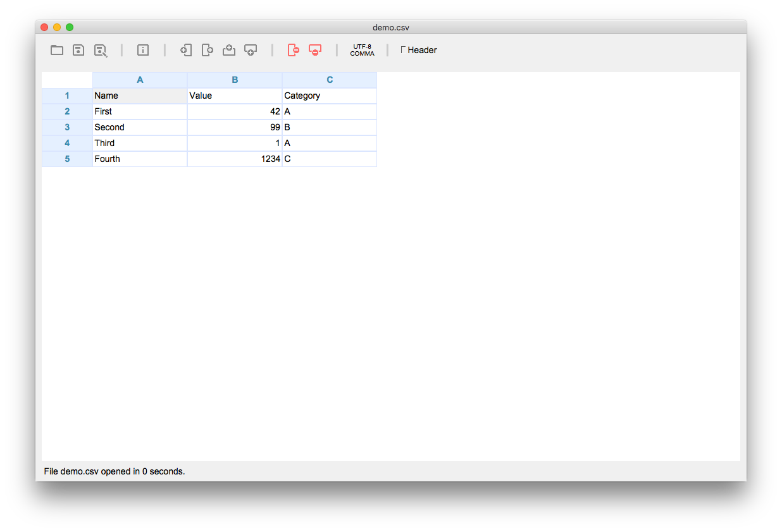Select row 5 header
This screenshot has height=532, width=782.
(67, 159)
